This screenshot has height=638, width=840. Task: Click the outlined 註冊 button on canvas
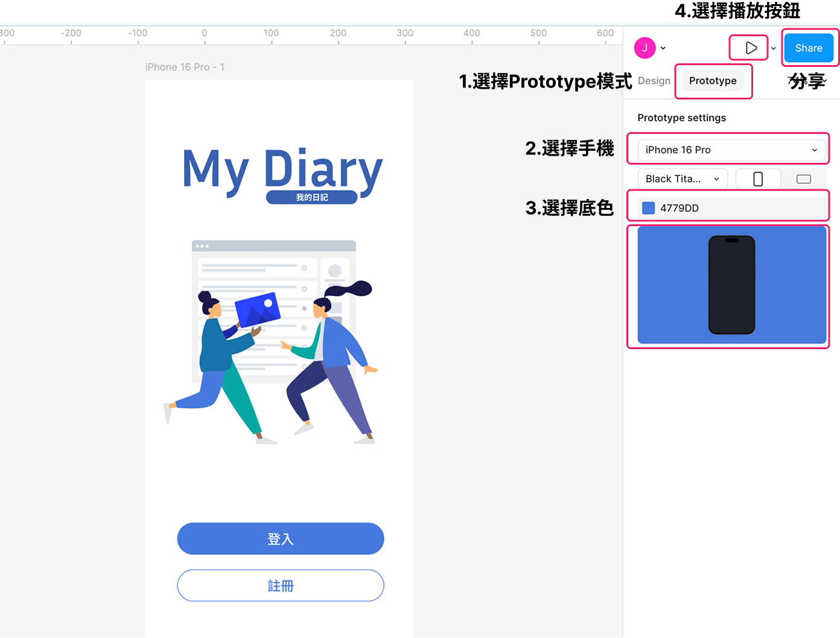(x=281, y=586)
